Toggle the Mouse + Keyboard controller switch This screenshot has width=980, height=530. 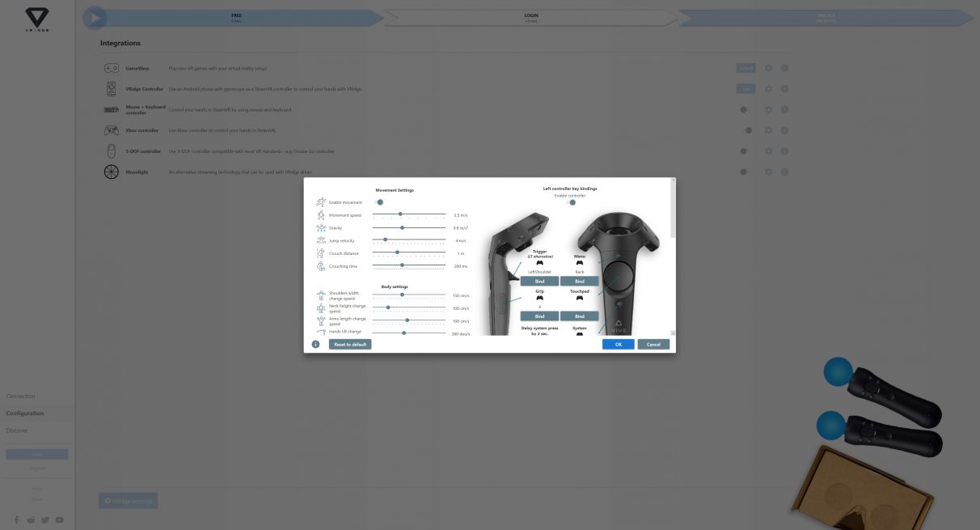click(745, 109)
